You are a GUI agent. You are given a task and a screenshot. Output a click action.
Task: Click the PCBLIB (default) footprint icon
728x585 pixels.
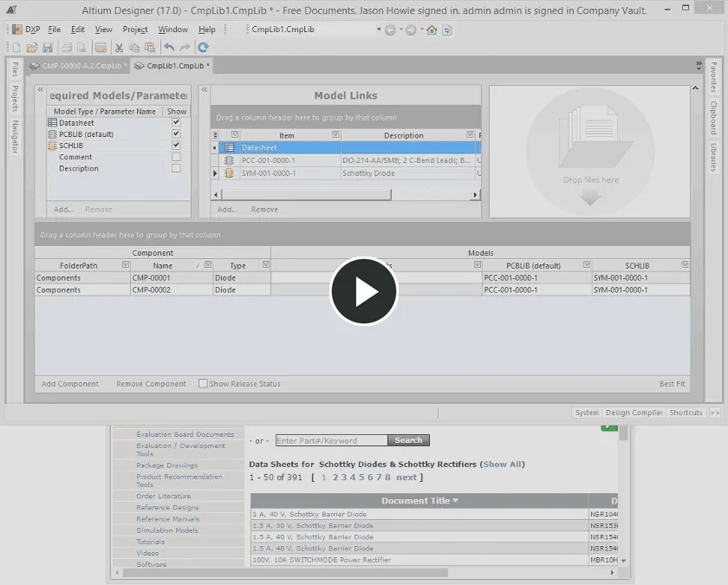(x=53, y=134)
